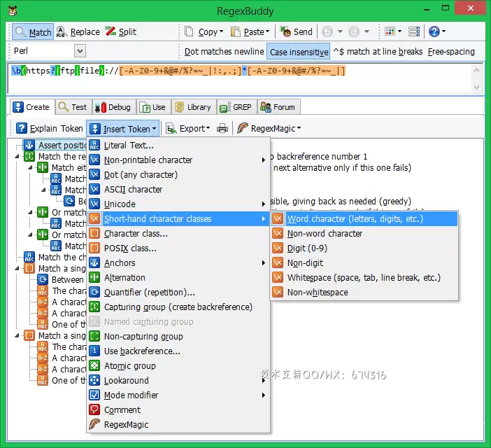
Task: Choose POSIX class... menu entry
Action: [178, 248]
